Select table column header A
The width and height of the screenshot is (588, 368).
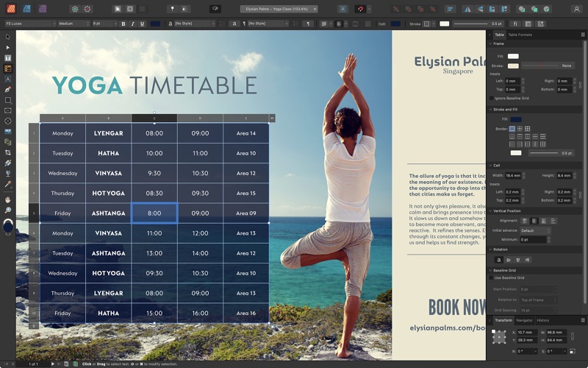coord(62,118)
